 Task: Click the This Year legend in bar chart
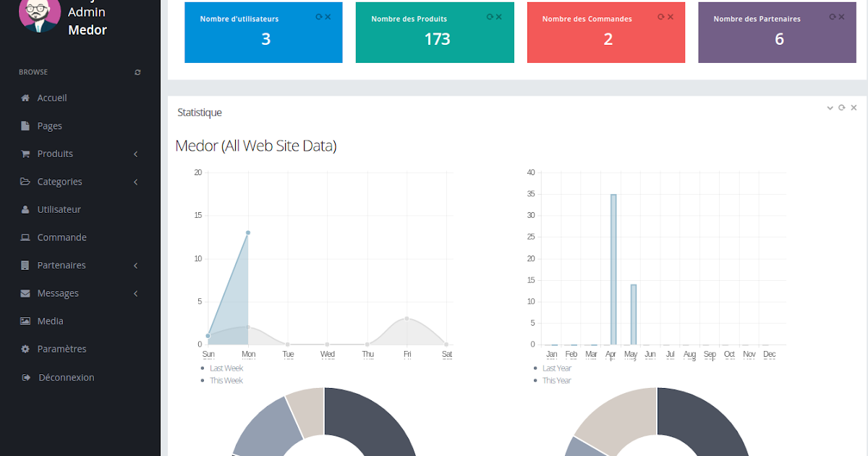point(557,381)
